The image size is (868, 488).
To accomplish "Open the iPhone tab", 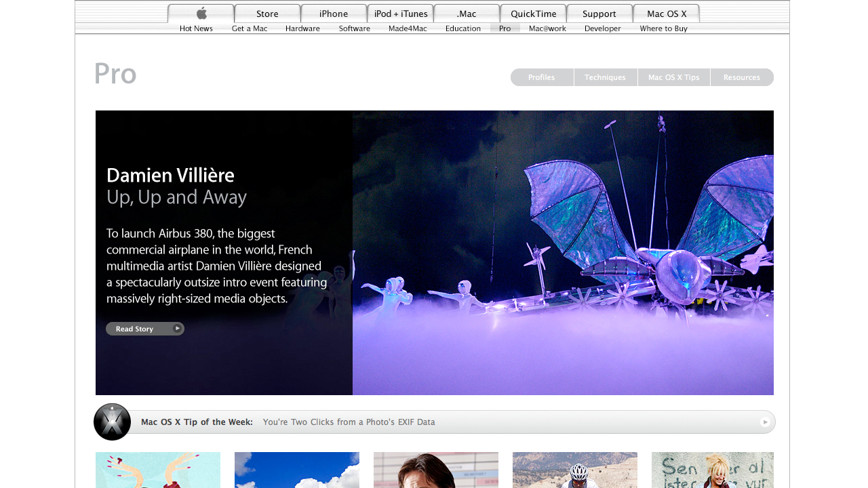I will [334, 14].
